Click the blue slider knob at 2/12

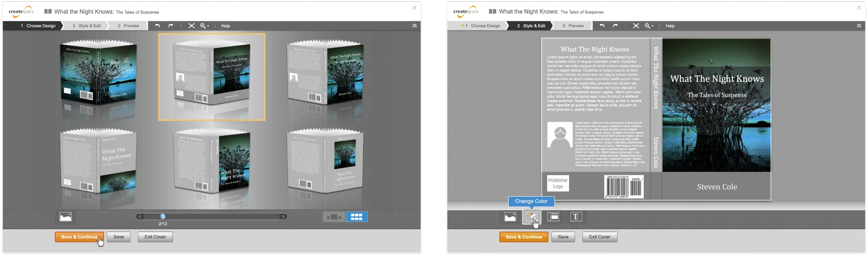pos(163,217)
